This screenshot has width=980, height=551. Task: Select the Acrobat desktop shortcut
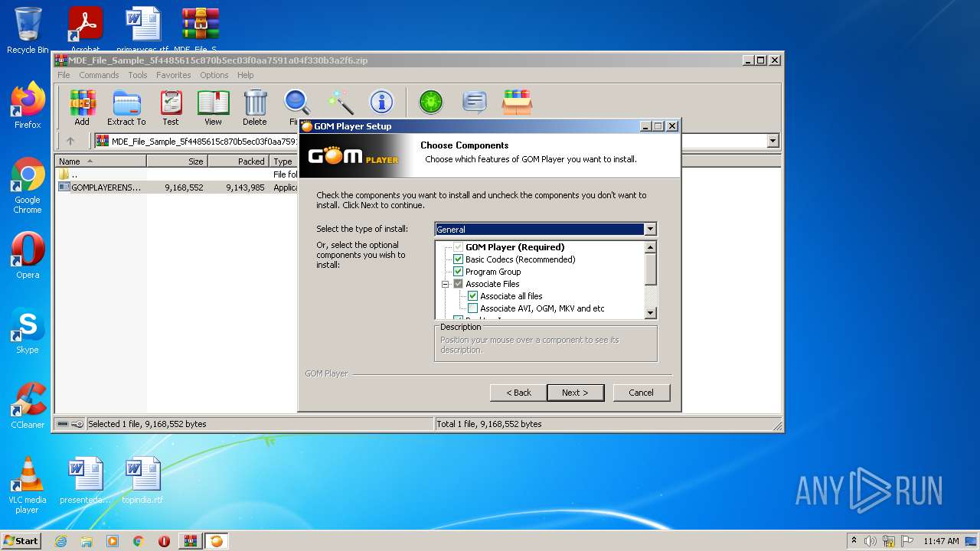pyautogui.click(x=86, y=31)
